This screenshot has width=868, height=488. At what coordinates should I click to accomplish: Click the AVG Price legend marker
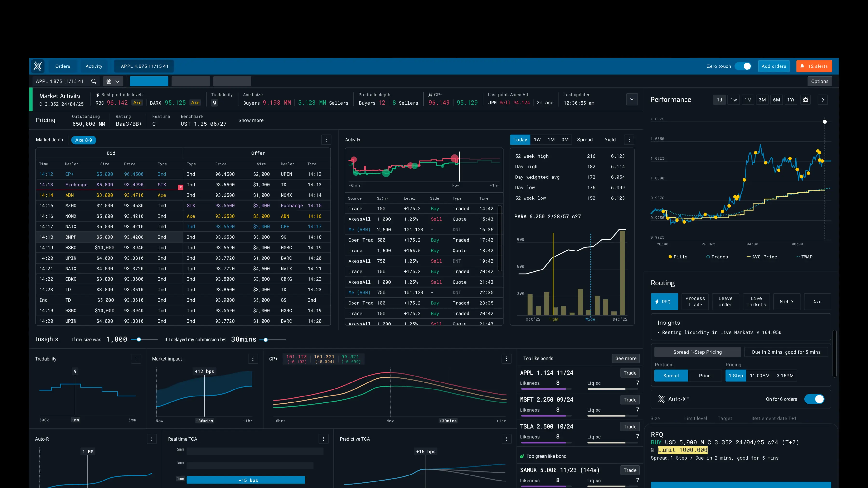pos(748,257)
